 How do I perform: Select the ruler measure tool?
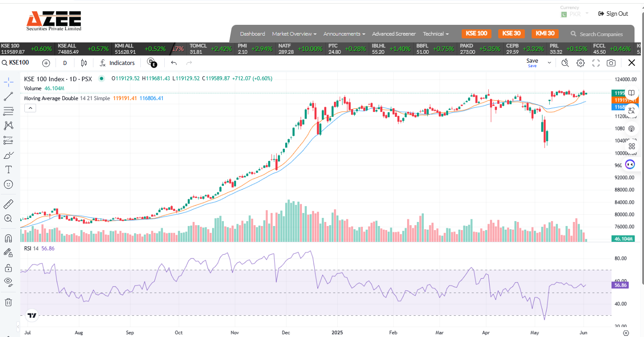click(x=8, y=204)
